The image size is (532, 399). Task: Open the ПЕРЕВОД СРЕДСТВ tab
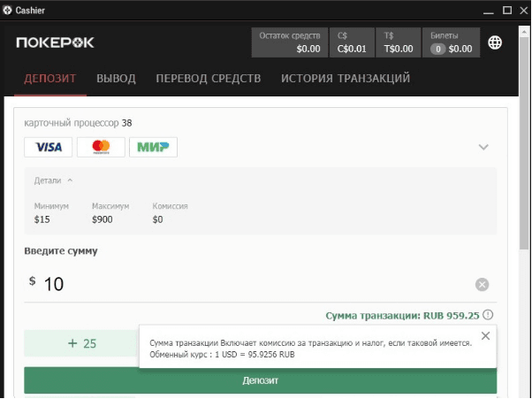coord(209,79)
